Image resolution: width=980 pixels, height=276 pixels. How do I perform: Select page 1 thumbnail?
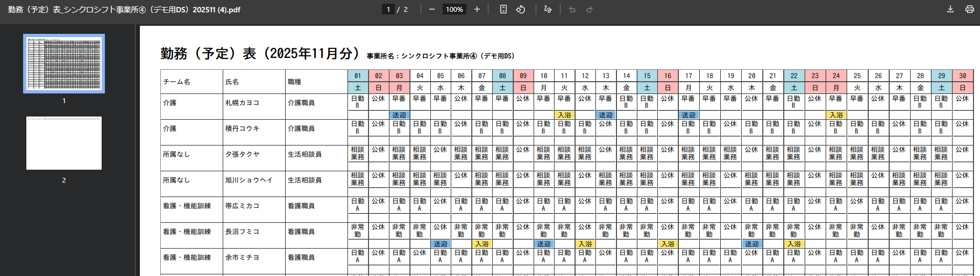[x=64, y=63]
